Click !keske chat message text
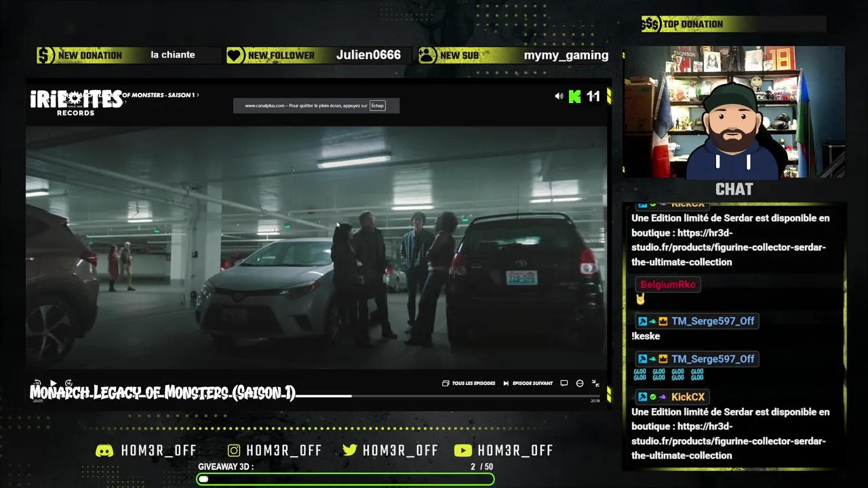Viewport: 868px width, 488px height. coord(646,336)
